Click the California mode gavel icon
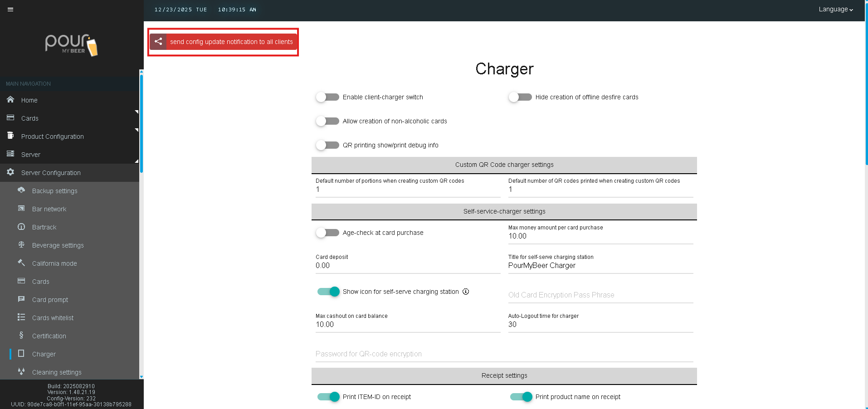 tap(21, 263)
